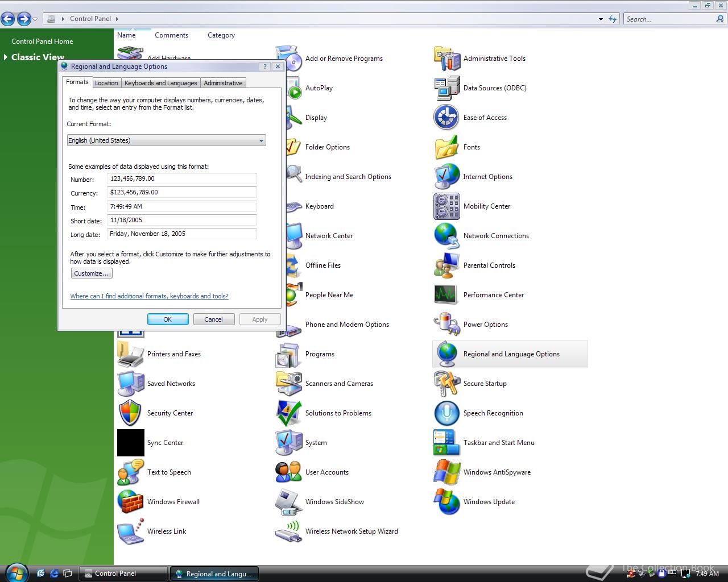Open Solutions to Problems icon
The width and height of the screenshot is (728, 582).
coord(289,413)
